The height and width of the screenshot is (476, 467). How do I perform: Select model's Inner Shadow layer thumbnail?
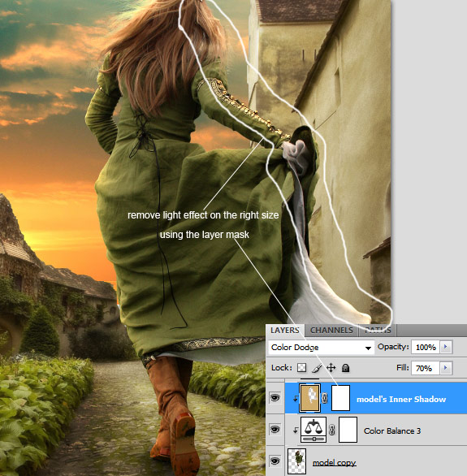(x=309, y=398)
